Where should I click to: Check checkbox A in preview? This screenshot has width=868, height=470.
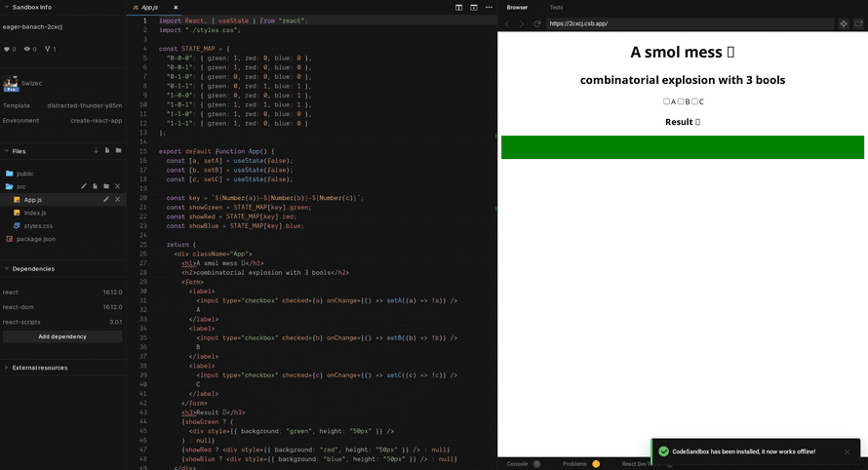pos(667,101)
